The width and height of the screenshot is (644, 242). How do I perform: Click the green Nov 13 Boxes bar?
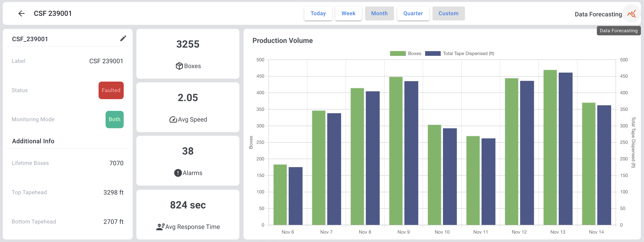550,147
